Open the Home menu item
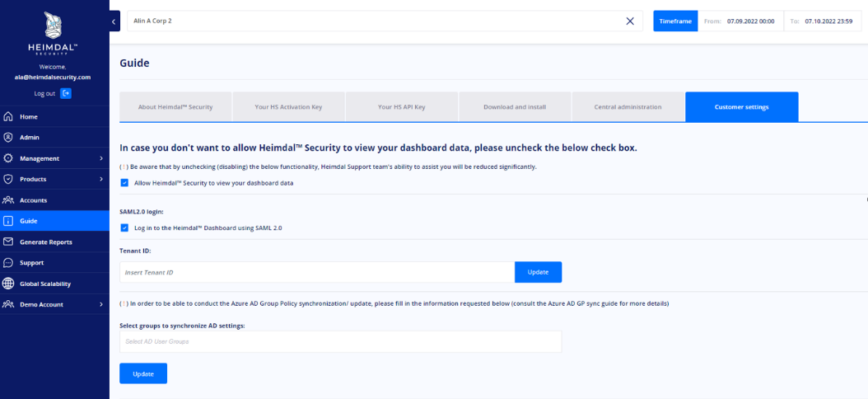 [55, 117]
